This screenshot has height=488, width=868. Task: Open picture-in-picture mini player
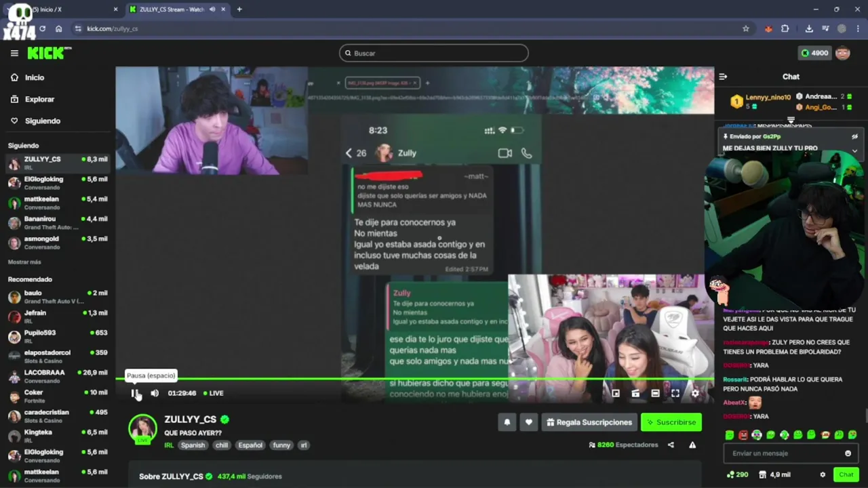pos(616,393)
